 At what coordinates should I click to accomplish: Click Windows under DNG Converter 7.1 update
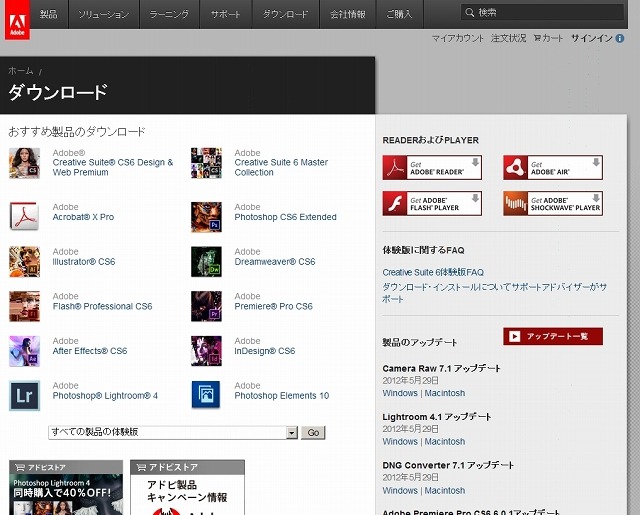400,491
